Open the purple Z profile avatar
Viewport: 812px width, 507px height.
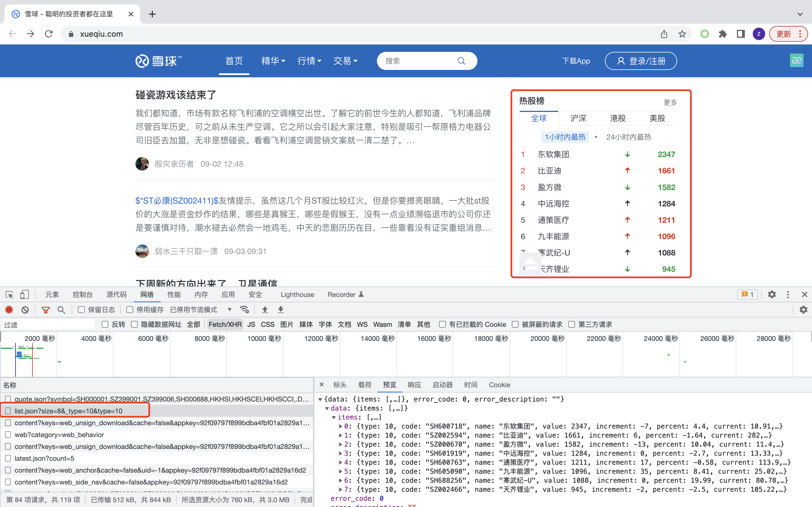coord(759,34)
